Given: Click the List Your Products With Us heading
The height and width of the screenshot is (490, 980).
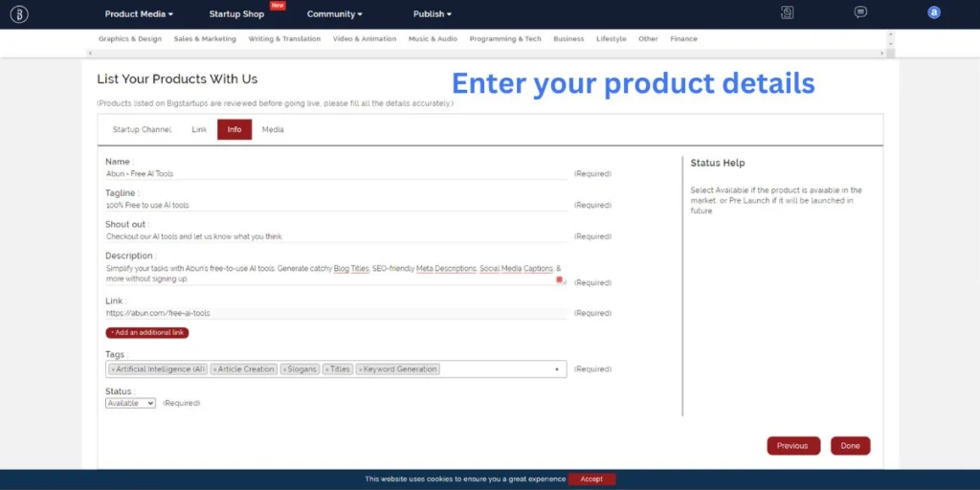Looking at the screenshot, I should coord(177,78).
